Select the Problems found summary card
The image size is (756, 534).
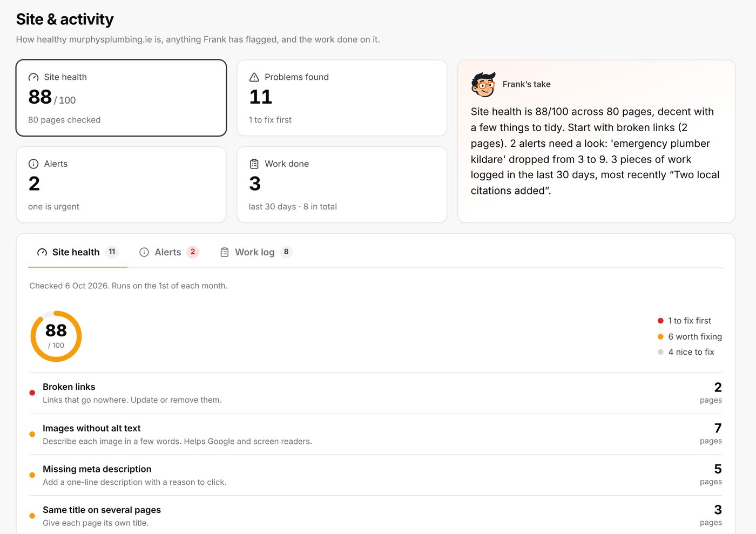(x=342, y=98)
